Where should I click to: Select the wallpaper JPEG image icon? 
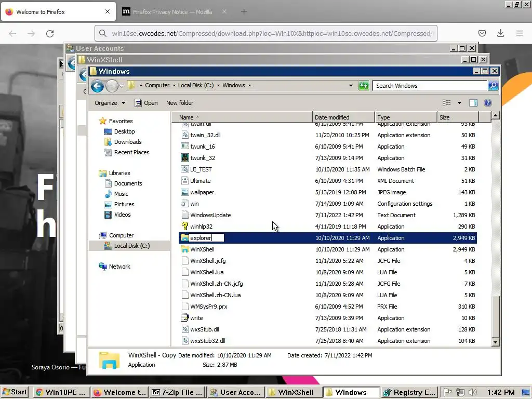[184, 192]
